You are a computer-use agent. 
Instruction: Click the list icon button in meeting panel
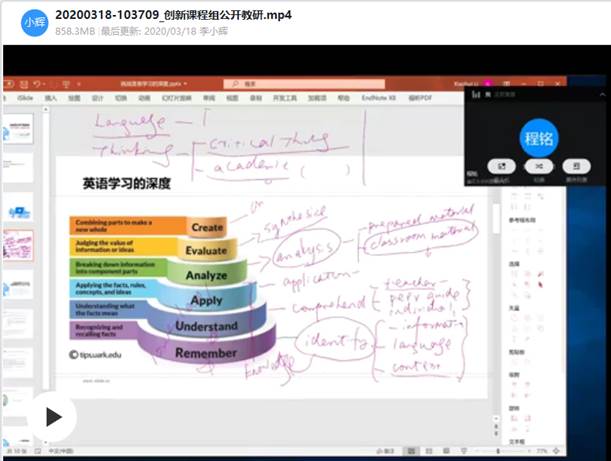pos(576,165)
